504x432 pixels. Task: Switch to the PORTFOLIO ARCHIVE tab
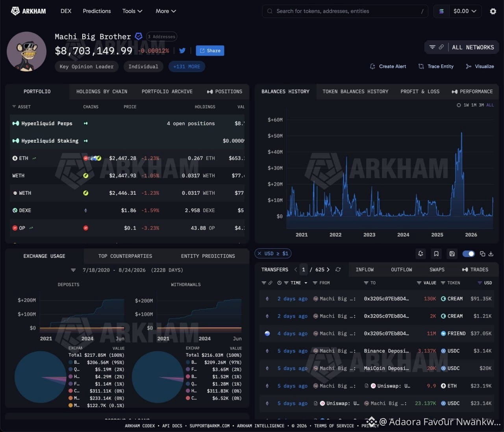click(167, 91)
